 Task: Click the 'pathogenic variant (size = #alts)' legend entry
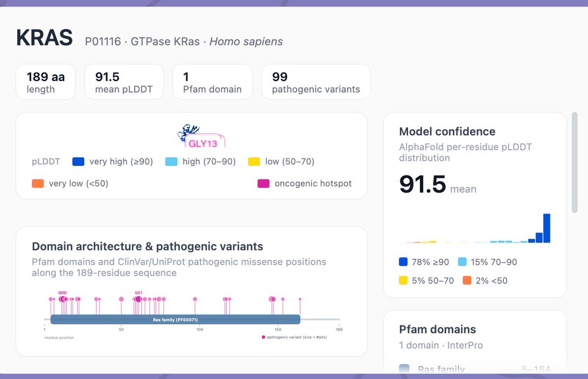pos(294,337)
